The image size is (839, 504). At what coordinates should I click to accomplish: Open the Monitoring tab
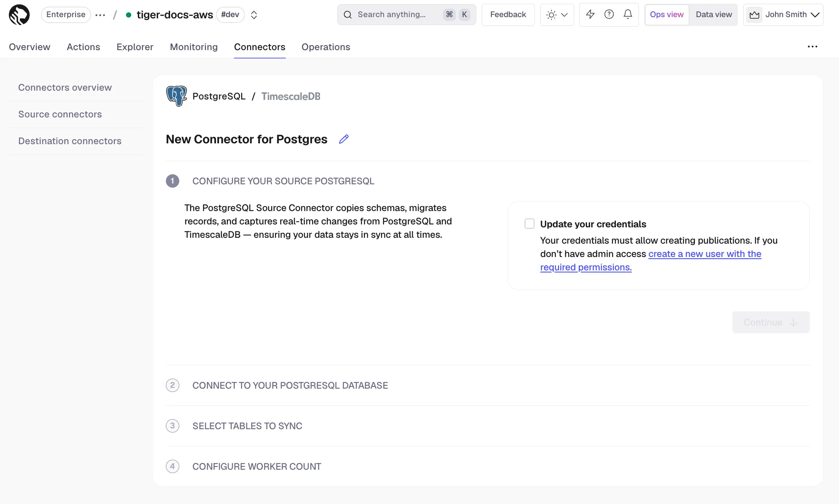[x=194, y=47]
